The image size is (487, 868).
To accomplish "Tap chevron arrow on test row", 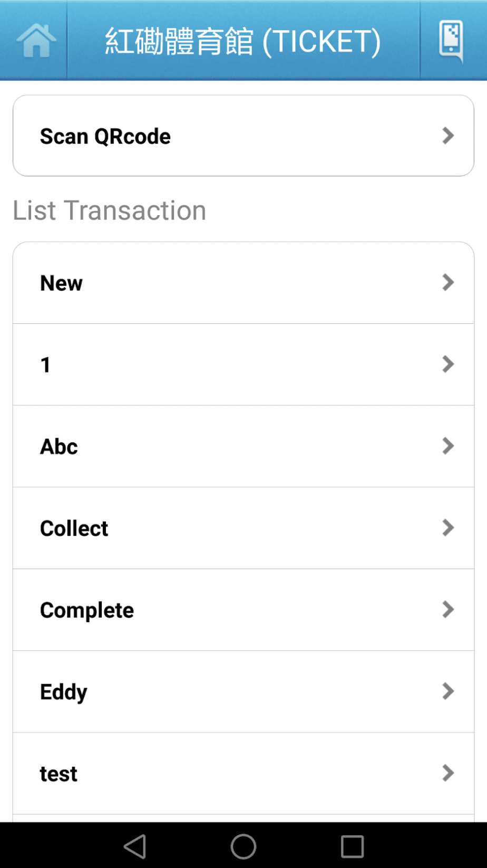I will click(x=448, y=773).
